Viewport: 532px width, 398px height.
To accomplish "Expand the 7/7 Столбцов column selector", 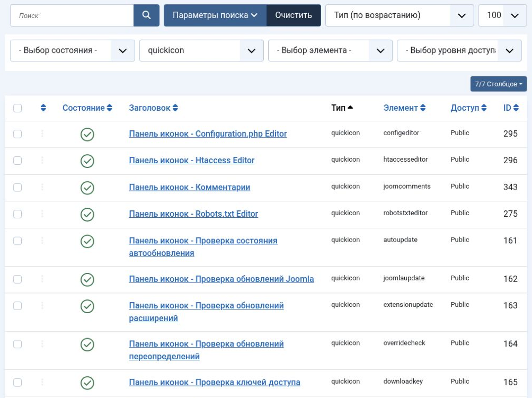I will (499, 84).
